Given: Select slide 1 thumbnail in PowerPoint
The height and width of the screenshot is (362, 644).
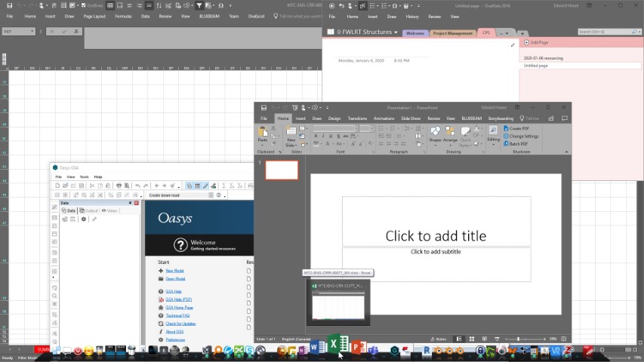Looking at the screenshot, I should tap(282, 170).
